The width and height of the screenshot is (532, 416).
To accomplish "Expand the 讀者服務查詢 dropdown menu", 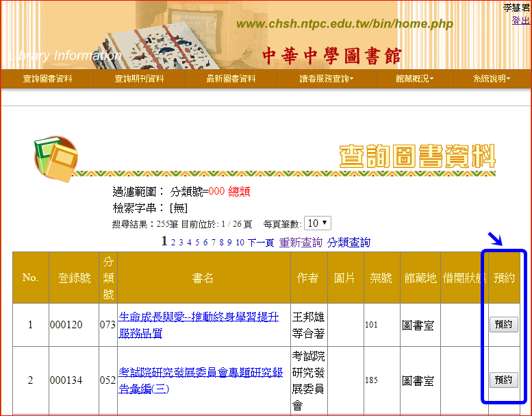I will coord(327,79).
